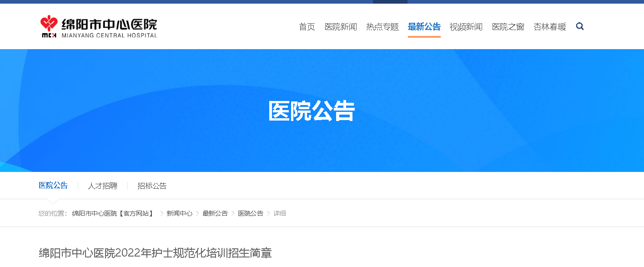This screenshot has width=644, height=267.
Task: Click the Mianyang Central Hospital logo
Action: tap(99, 26)
